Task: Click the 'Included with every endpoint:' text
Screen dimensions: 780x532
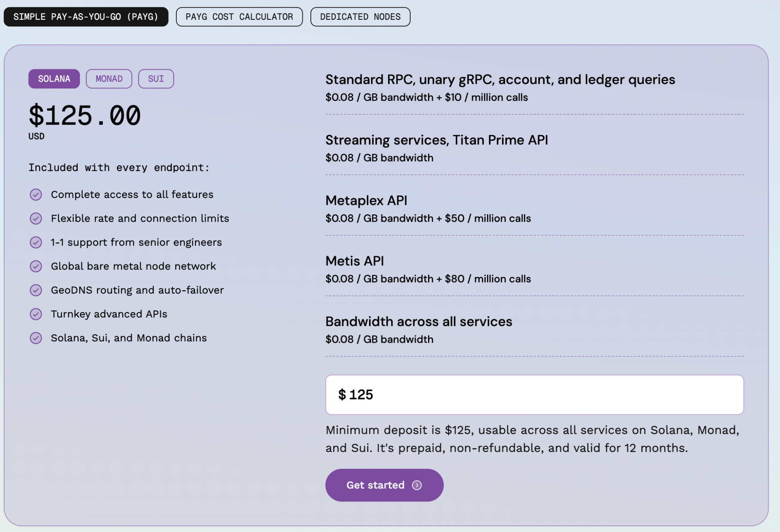Action: pos(119,168)
